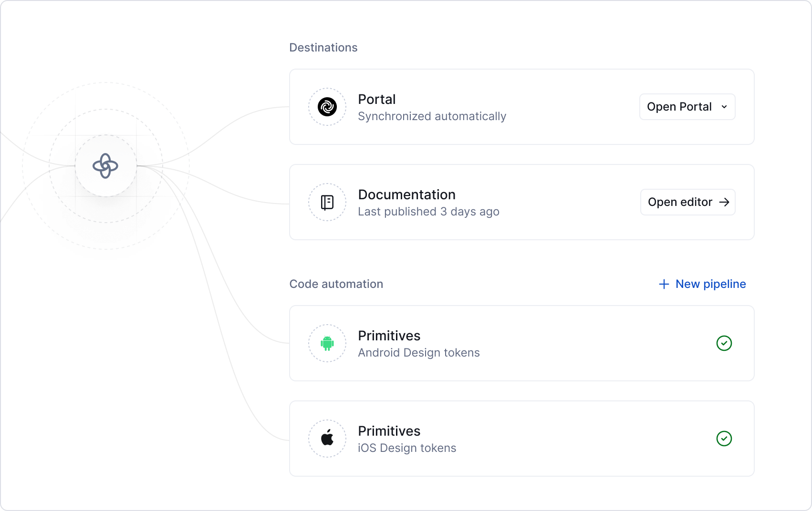Click the plus icon next to New pipeline
Image resolution: width=812 pixels, height=511 pixels.
663,284
